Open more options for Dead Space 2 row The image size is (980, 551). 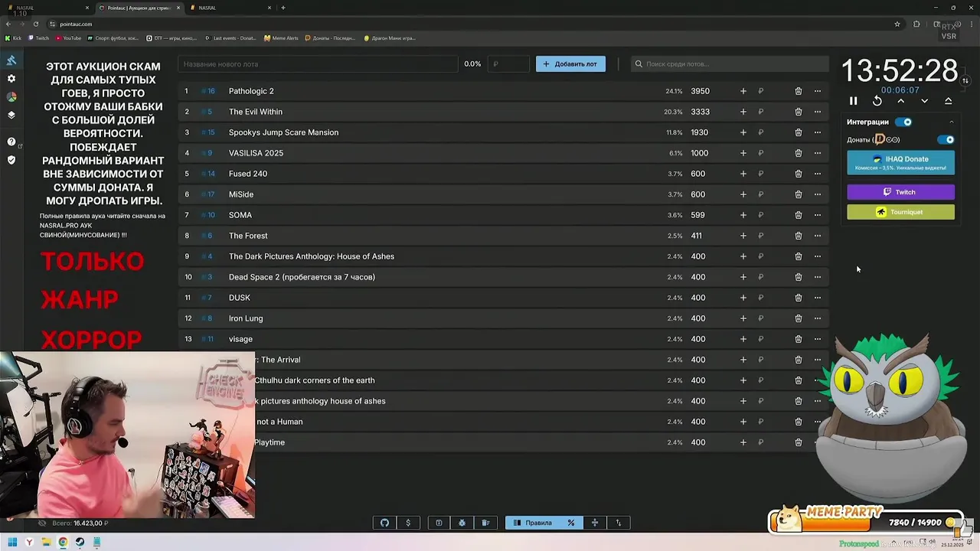pos(817,277)
